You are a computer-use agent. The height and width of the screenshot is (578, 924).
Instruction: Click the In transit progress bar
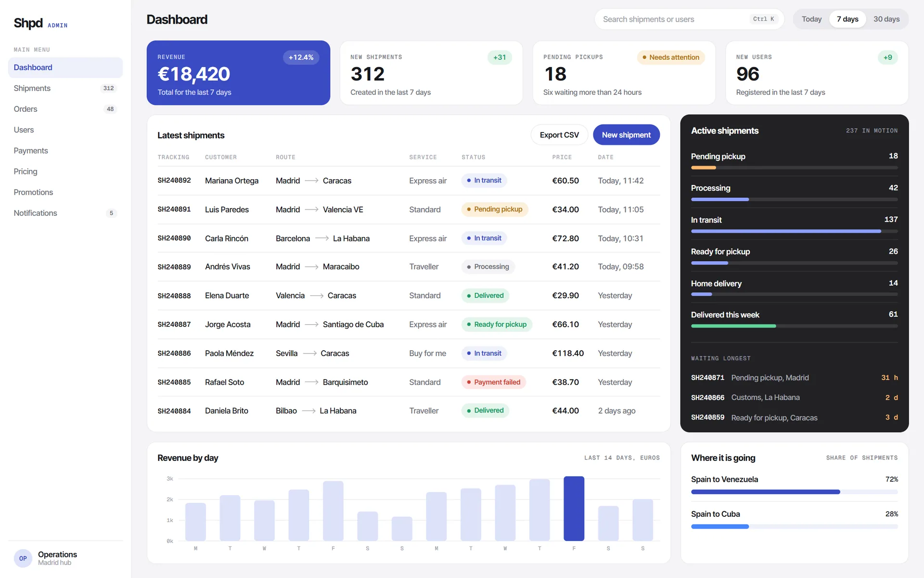[794, 231]
